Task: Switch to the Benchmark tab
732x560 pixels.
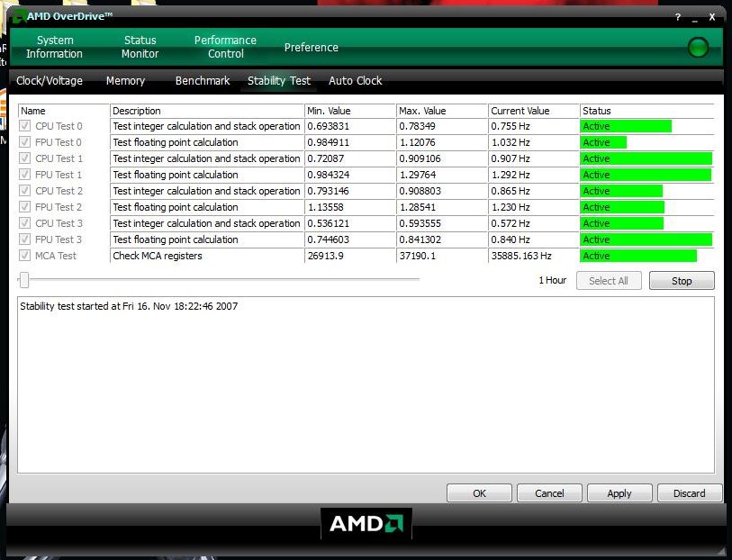Action: click(203, 81)
